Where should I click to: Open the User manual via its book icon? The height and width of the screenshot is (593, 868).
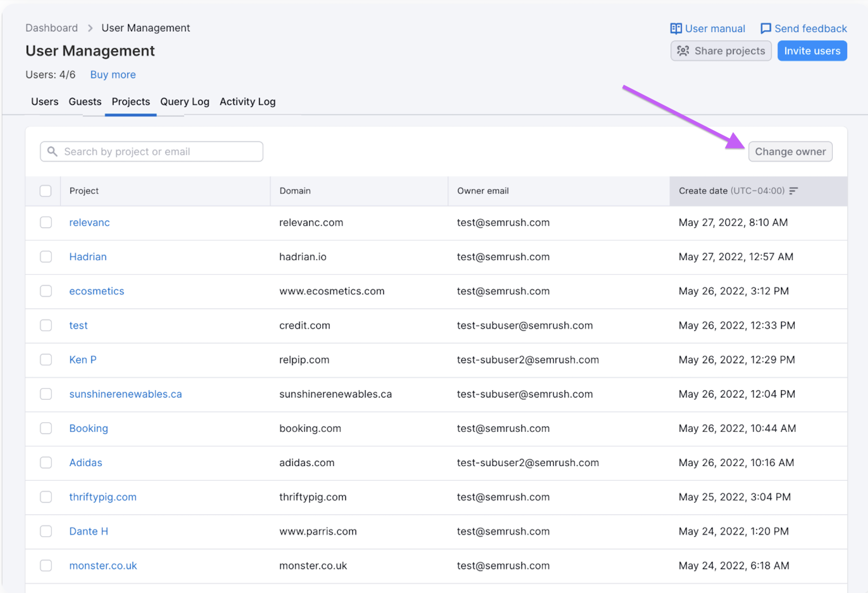(x=676, y=28)
